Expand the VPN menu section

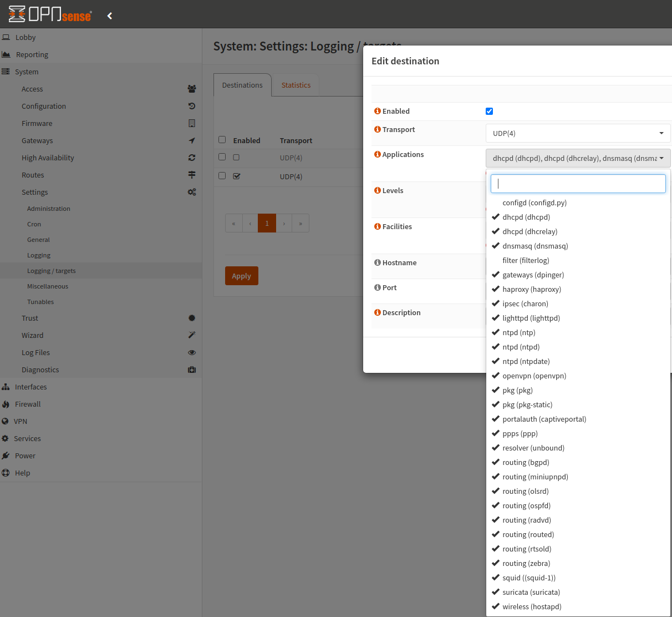click(x=21, y=421)
